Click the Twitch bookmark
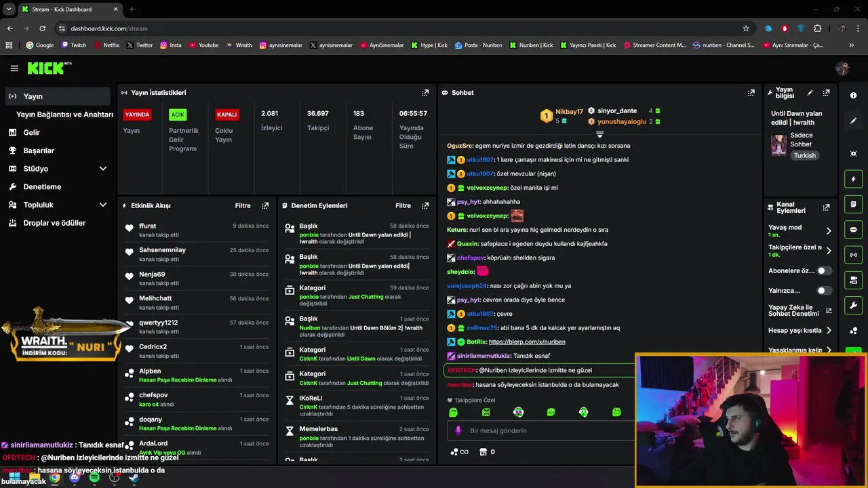This screenshot has height=488, width=868. [74, 45]
